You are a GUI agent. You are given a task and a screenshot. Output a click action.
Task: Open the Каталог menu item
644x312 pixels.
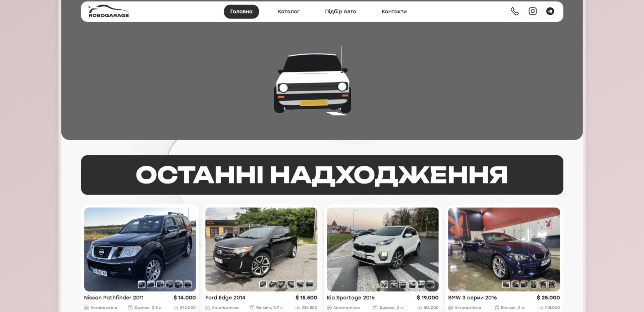(288, 11)
